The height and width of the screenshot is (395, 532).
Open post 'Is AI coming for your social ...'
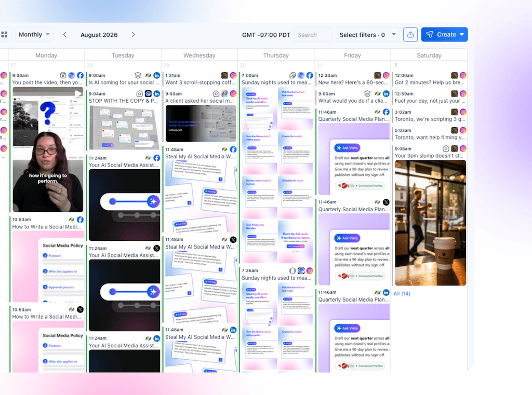(x=124, y=83)
